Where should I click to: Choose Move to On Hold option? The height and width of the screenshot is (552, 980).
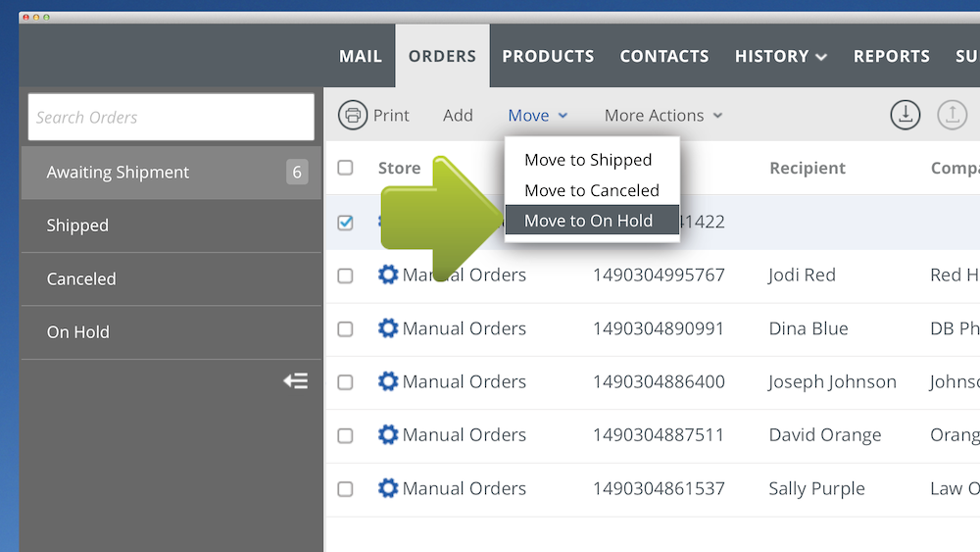point(592,220)
